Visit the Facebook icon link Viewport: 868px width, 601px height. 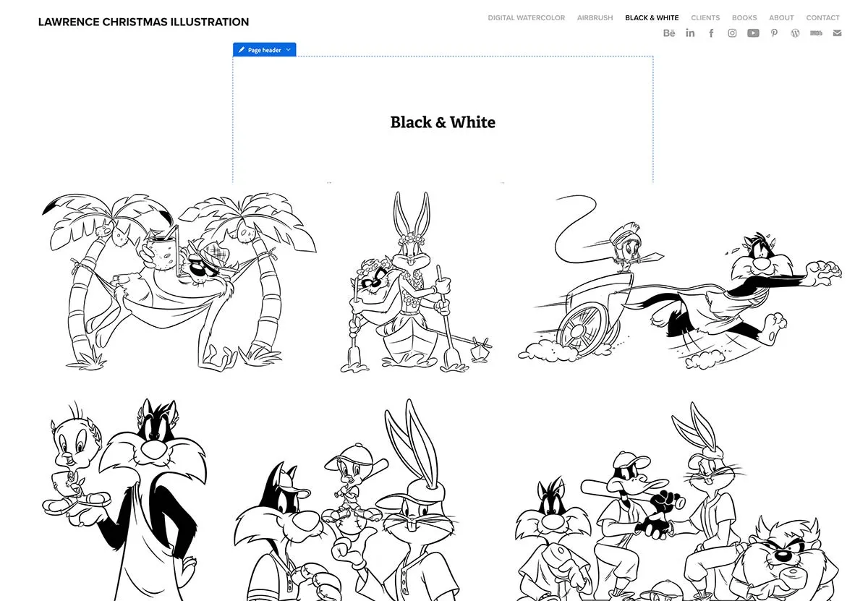pyautogui.click(x=711, y=33)
